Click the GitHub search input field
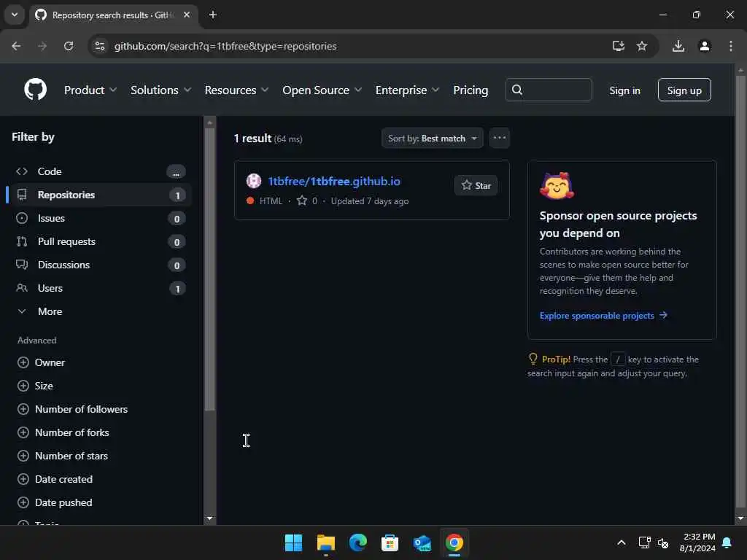The height and width of the screenshot is (560, 747). (549, 90)
